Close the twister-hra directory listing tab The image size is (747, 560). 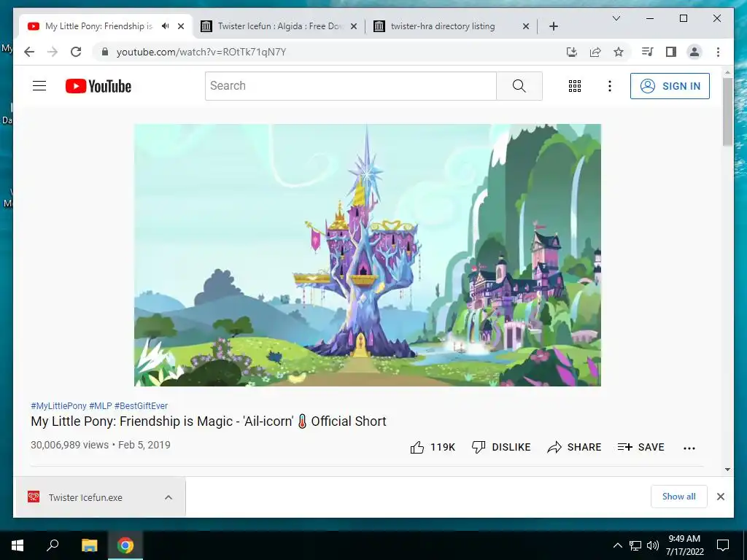pyautogui.click(x=526, y=26)
